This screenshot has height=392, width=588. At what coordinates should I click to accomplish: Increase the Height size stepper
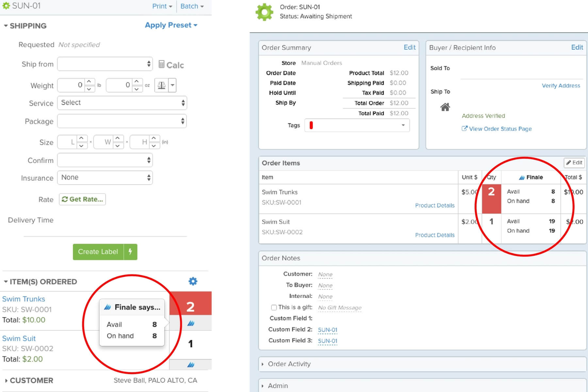154,139
